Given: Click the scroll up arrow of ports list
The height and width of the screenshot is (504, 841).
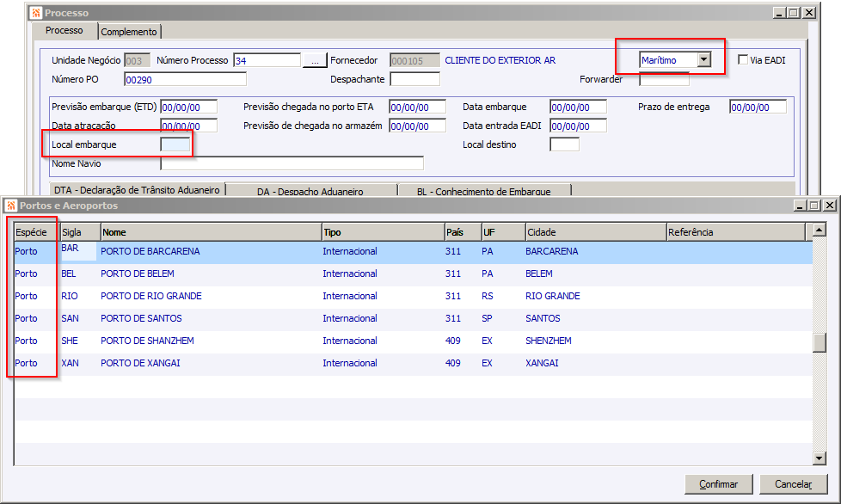Looking at the screenshot, I should (819, 230).
